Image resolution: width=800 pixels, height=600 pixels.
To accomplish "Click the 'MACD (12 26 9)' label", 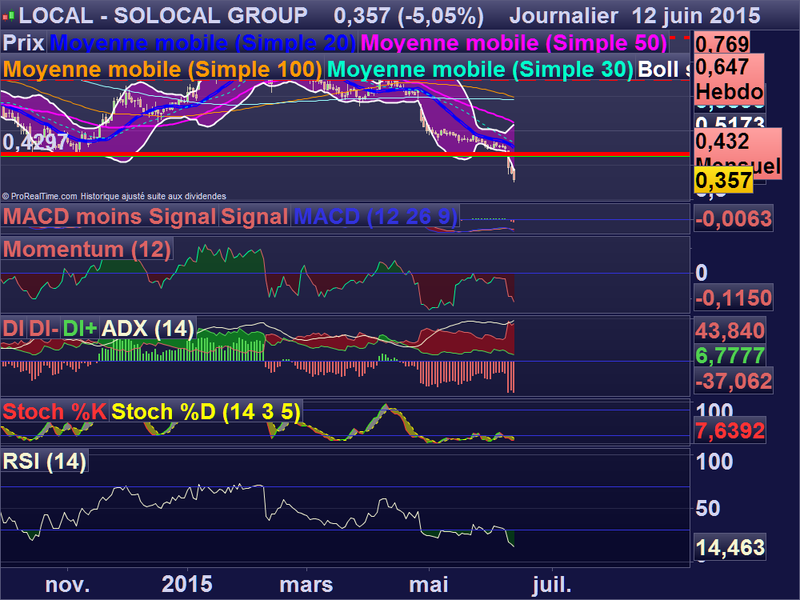I will (x=376, y=216).
